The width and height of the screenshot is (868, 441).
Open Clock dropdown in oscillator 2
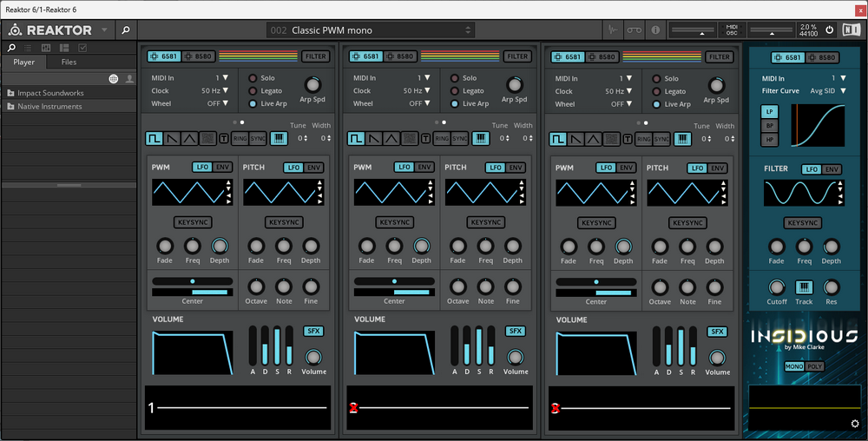coord(417,91)
